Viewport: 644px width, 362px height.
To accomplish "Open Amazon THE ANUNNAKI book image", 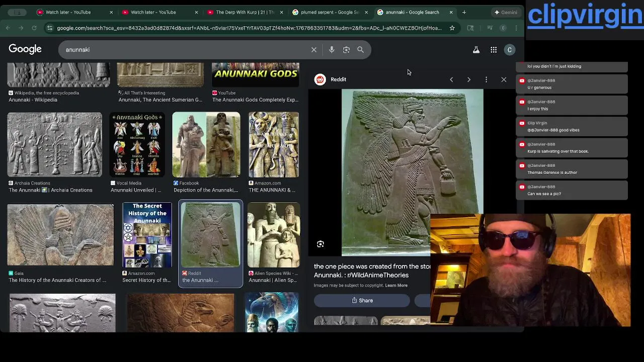I will (273, 145).
